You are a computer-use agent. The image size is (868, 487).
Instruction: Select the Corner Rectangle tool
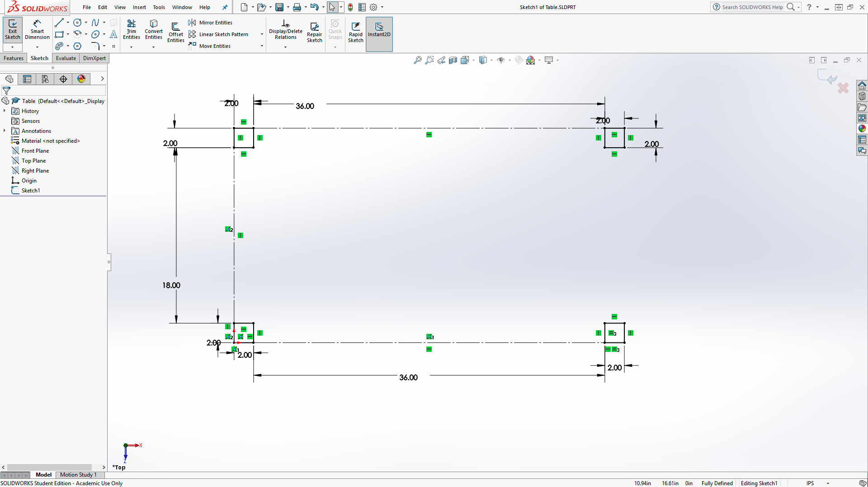pyautogui.click(x=59, y=34)
